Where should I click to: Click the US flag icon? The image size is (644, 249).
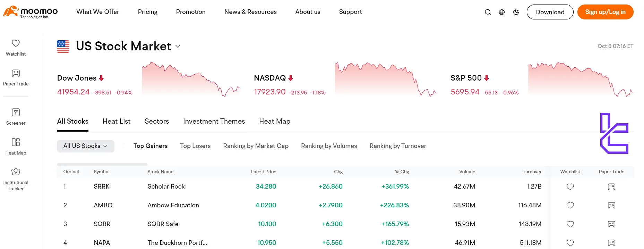tap(63, 47)
